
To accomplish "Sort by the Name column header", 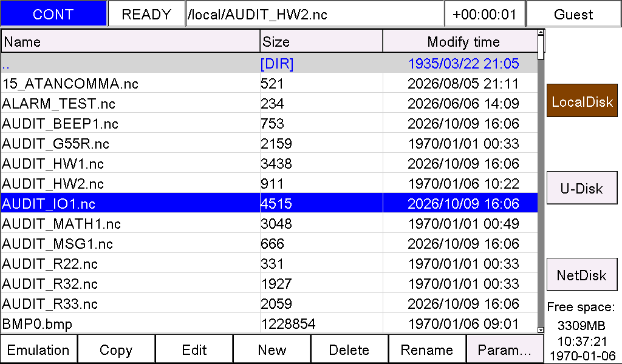I will coord(131,42).
